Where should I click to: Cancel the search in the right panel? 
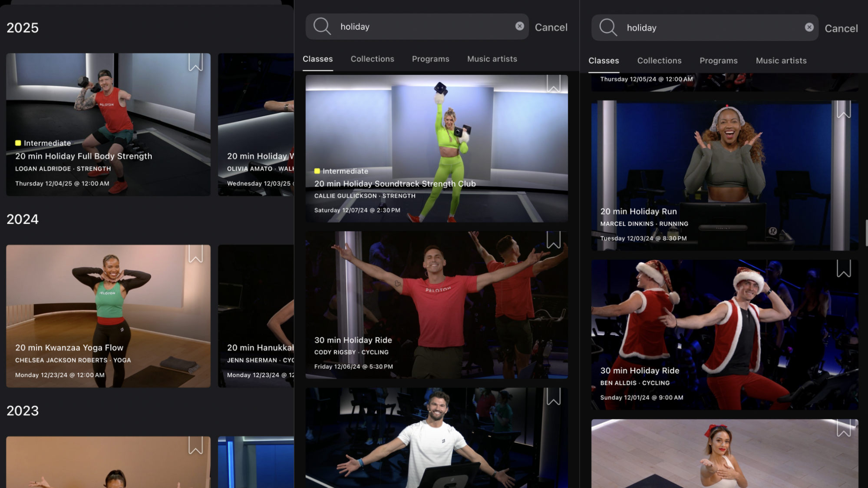click(x=841, y=28)
